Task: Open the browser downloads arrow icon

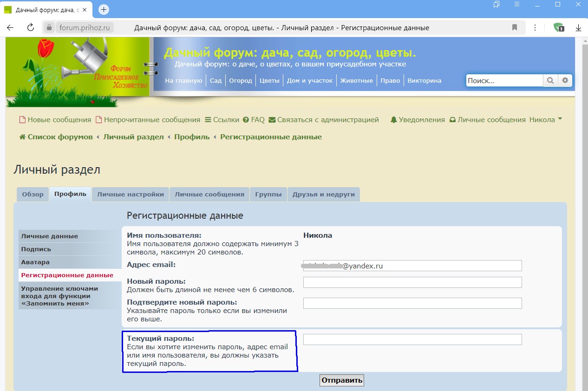Action: 578,27
